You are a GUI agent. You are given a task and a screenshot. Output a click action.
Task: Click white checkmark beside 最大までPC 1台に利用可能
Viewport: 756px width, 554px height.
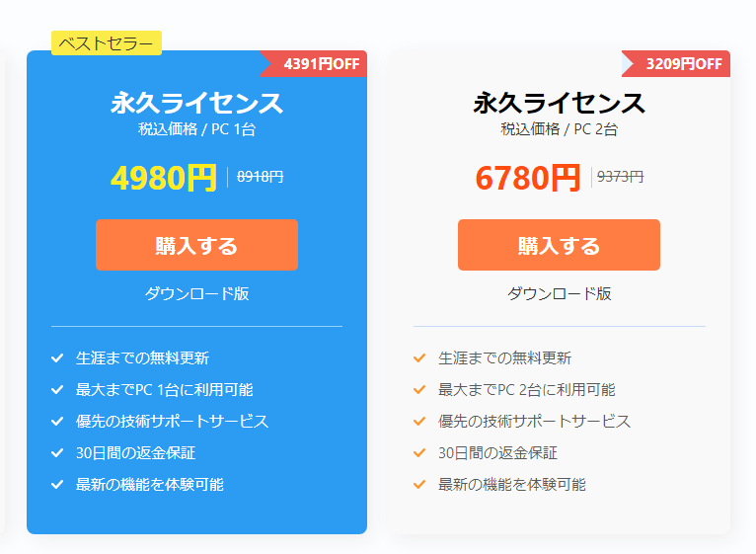57,390
